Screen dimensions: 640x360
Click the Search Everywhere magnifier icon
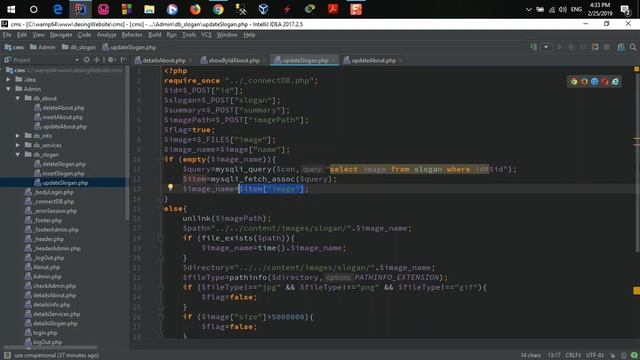click(633, 47)
